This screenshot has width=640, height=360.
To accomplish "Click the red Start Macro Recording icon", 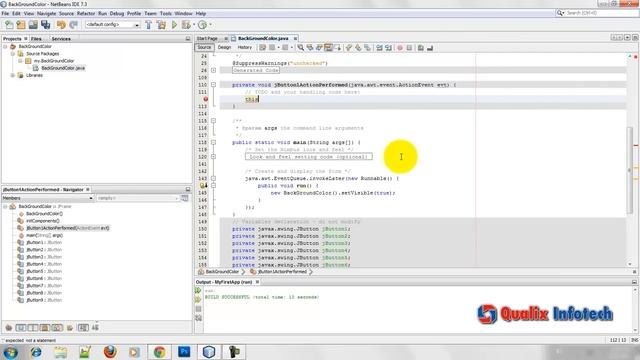I will (x=400, y=48).
